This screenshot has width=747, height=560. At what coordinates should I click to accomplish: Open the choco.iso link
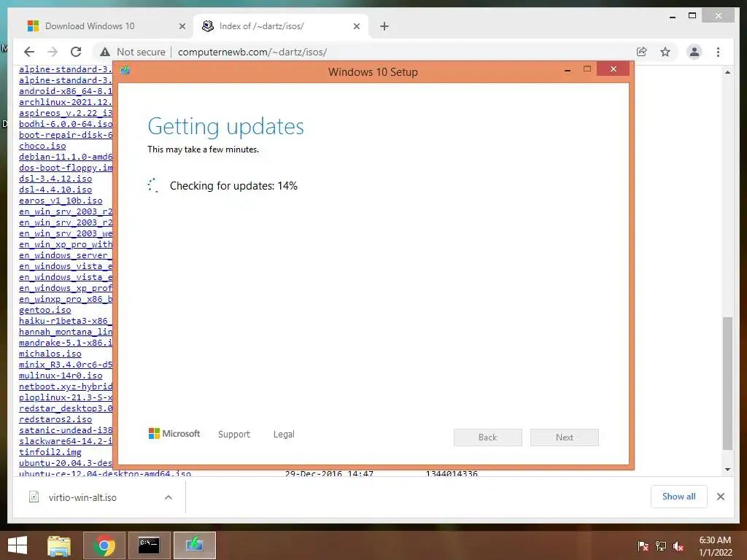(42, 146)
